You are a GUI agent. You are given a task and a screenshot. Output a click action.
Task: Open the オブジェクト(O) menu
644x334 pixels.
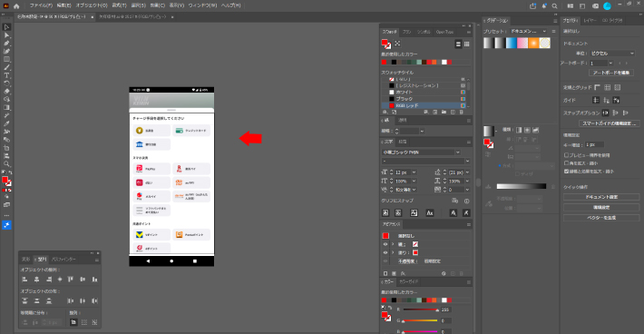tap(92, 5)
